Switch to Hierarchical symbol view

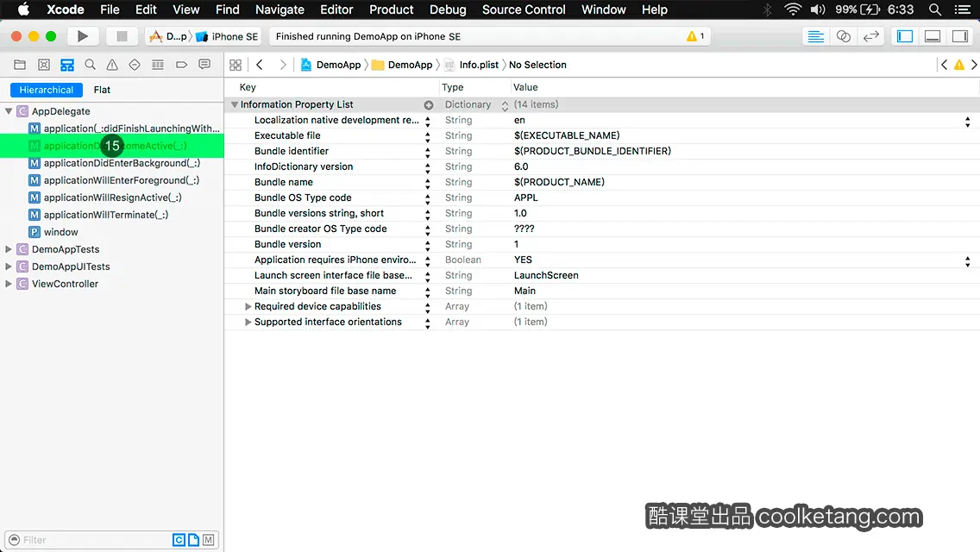47,90
